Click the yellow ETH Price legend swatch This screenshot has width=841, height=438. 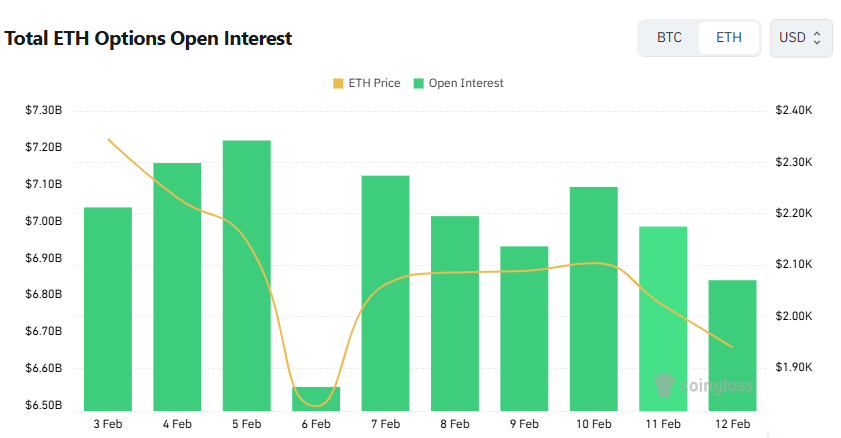(338, 83)
